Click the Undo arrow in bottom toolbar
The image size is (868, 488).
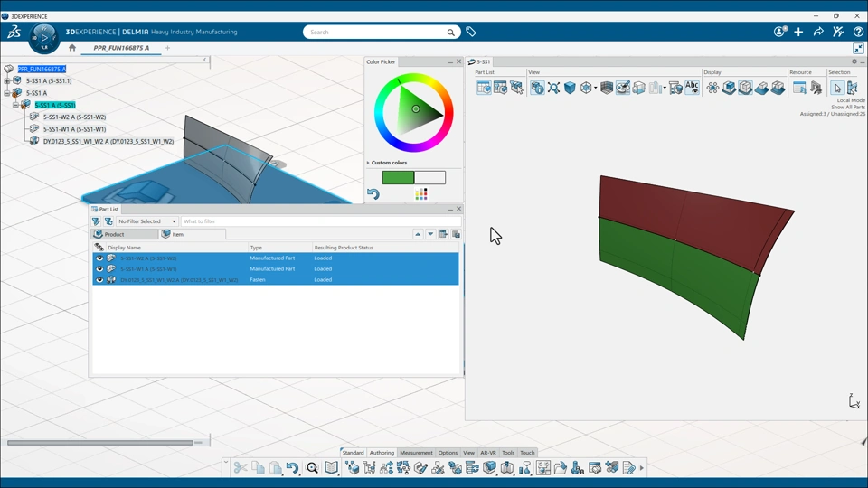pos(292,468)
